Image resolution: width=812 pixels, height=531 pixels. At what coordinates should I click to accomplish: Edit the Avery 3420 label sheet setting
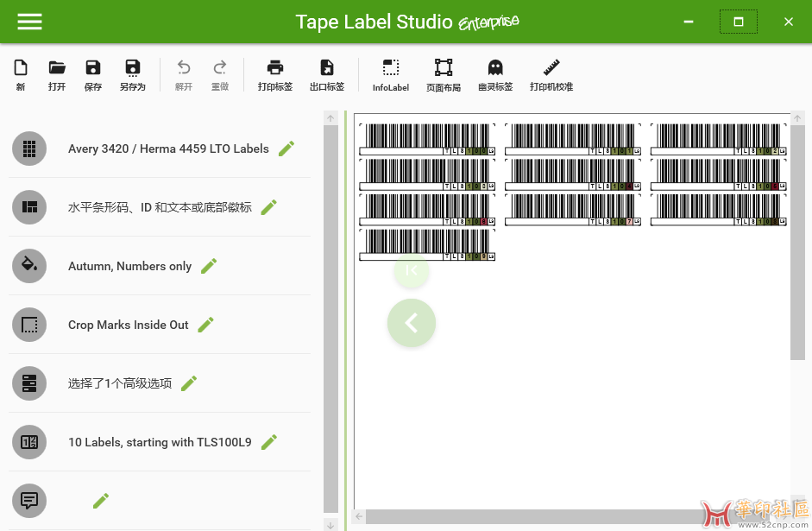tap(286, 149)
